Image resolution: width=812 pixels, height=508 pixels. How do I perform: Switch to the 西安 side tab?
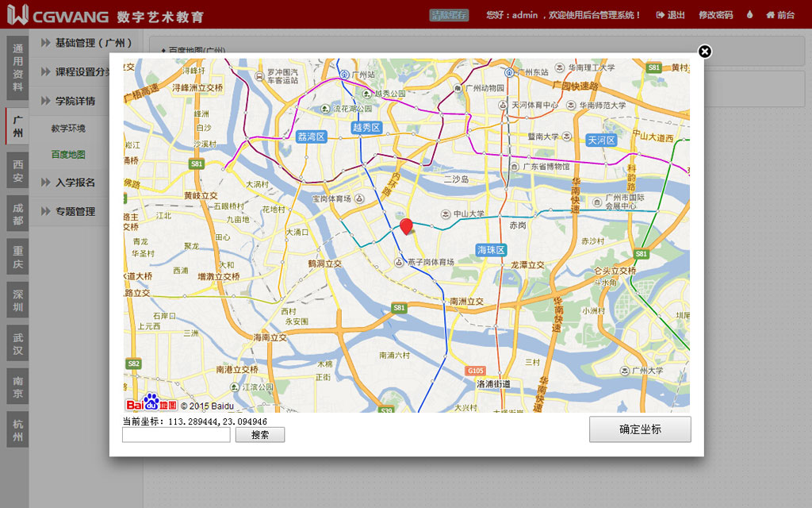[17, 171]
